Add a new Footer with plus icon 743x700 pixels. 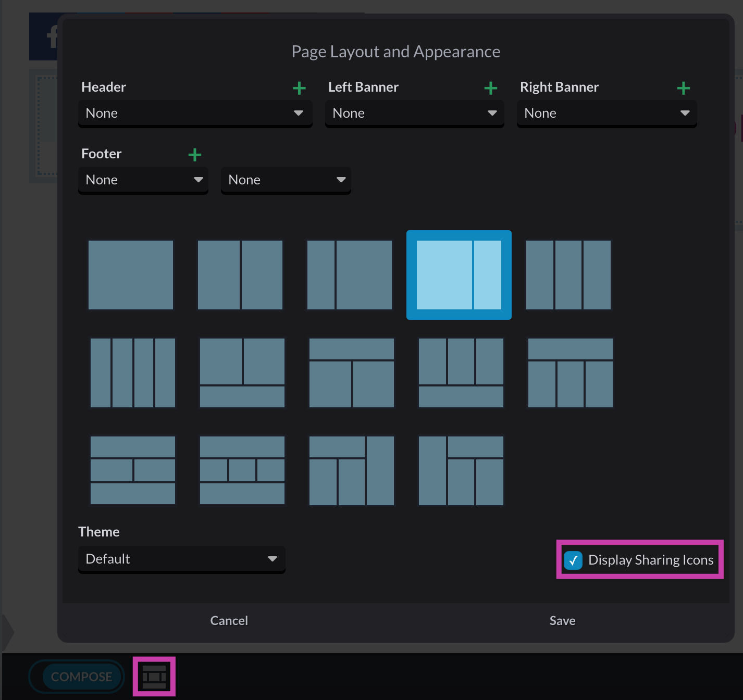pyautogui.click(x=195, y=155)
